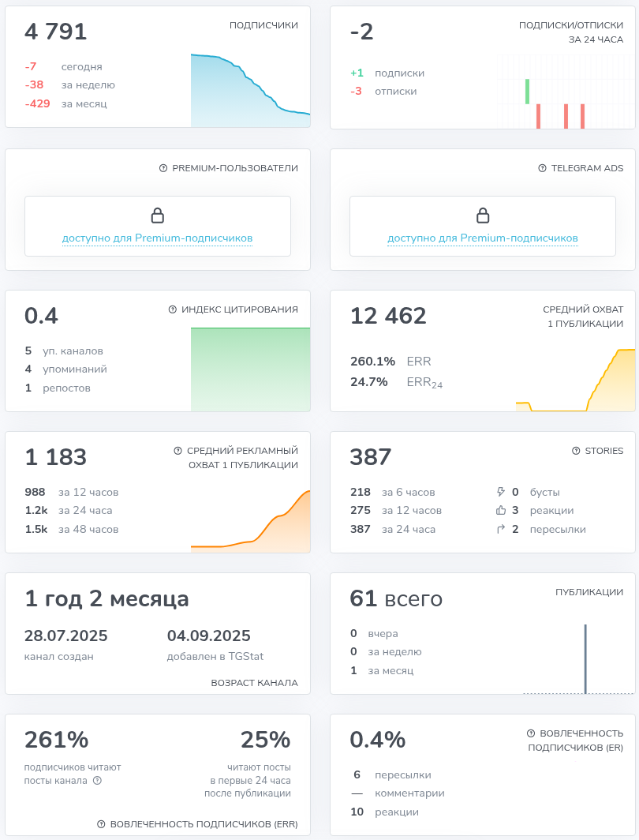This screenshot has height=840, width=639.
Task: Open the help icon next to ИНДЕКС ЦИТИРОВАНИЯ
Action: coord(172,309)
